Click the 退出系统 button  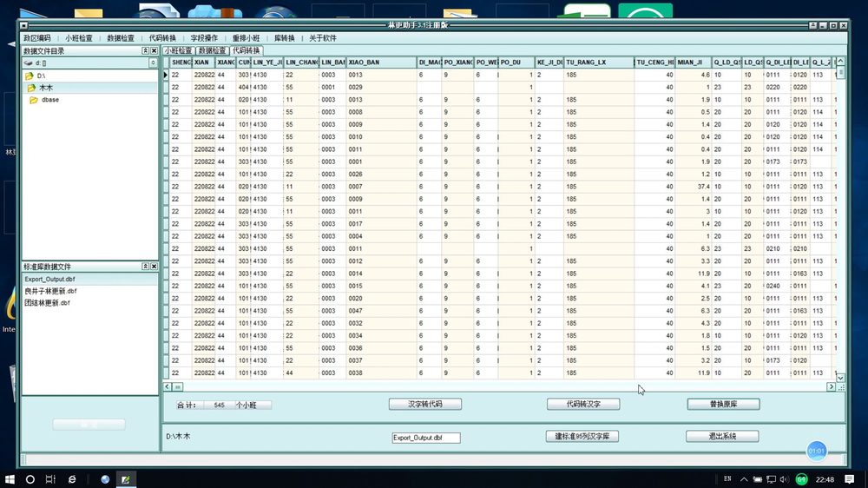click(722, 437)
